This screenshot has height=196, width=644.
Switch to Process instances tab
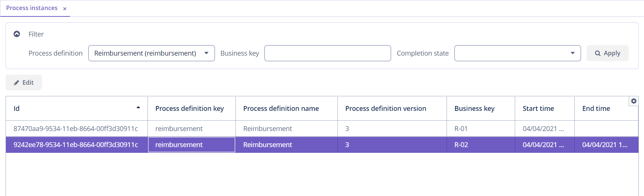pos(32,8)
